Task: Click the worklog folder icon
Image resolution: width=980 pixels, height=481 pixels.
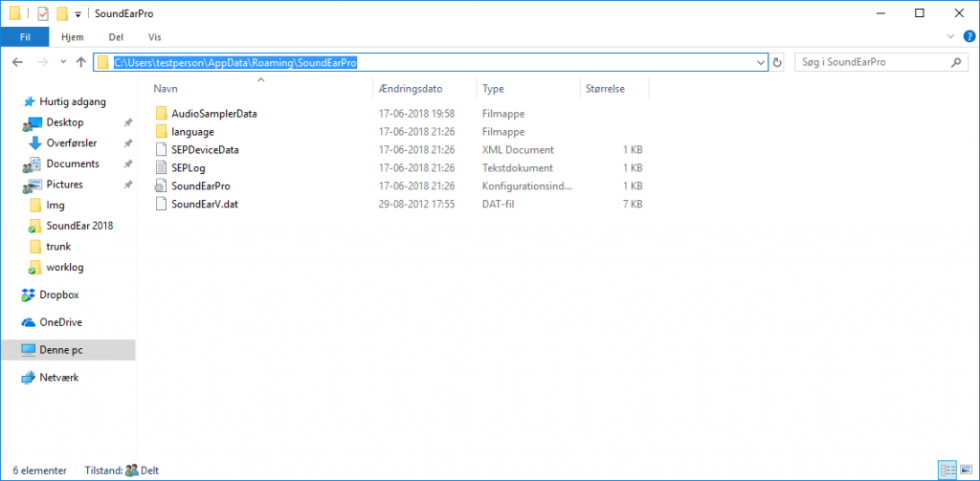Action: point(35,268)
